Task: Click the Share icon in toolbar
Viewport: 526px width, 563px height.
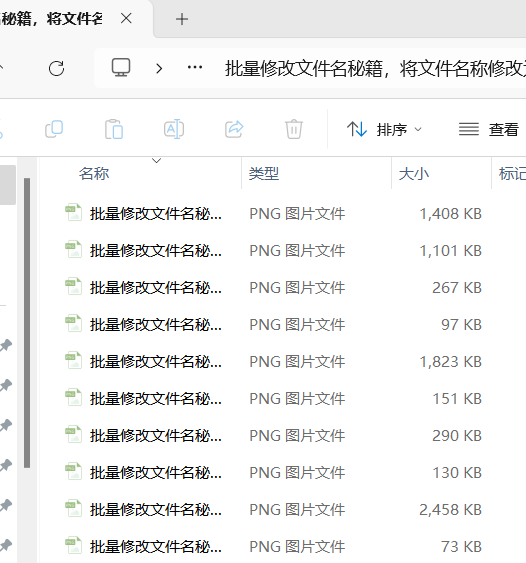Action: pos(234,129)
